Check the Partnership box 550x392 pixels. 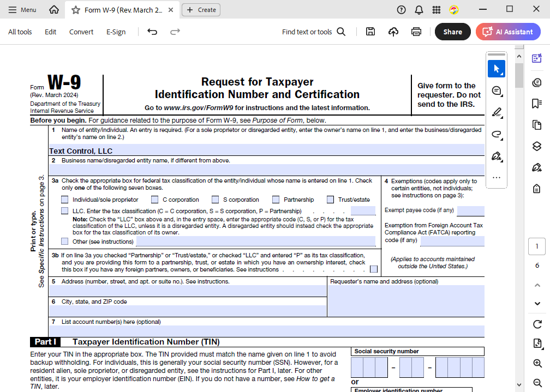click(x=276, y=200)
